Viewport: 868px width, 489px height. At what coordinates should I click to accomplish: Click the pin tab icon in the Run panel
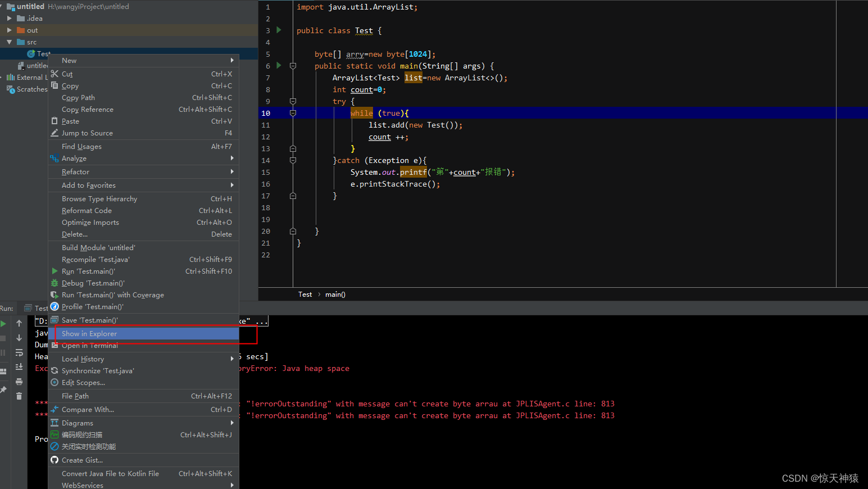(x=3, y=390)
